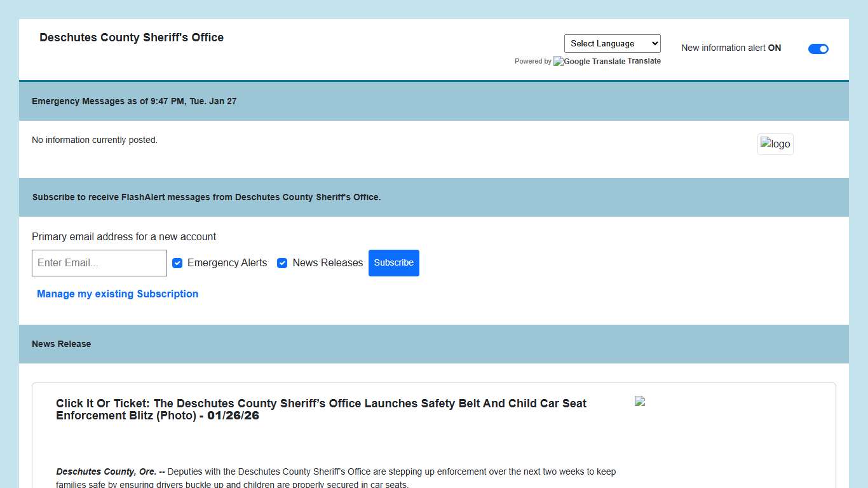Click inside the Enter Email field
868x488 pixels.
[x=99, y=262]
